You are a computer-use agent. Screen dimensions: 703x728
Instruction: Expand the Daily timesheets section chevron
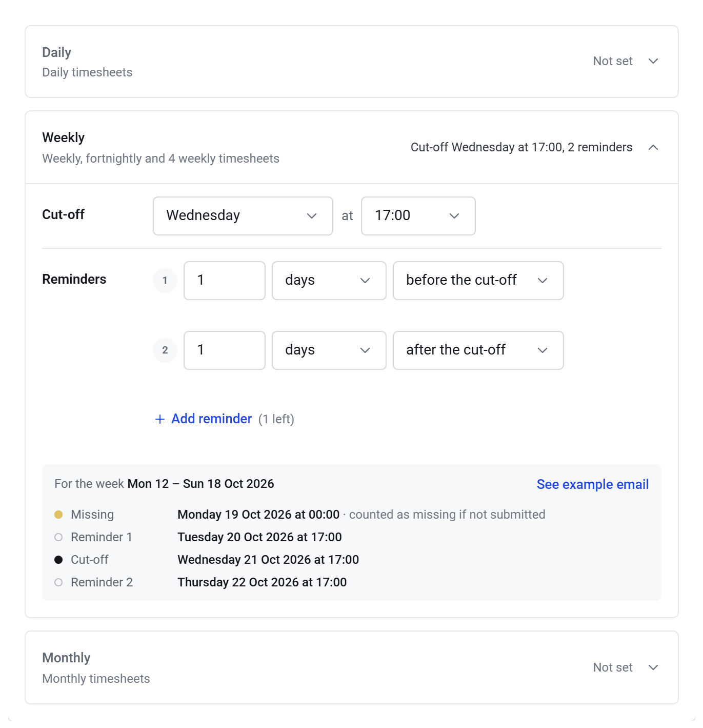coord(653,61)
